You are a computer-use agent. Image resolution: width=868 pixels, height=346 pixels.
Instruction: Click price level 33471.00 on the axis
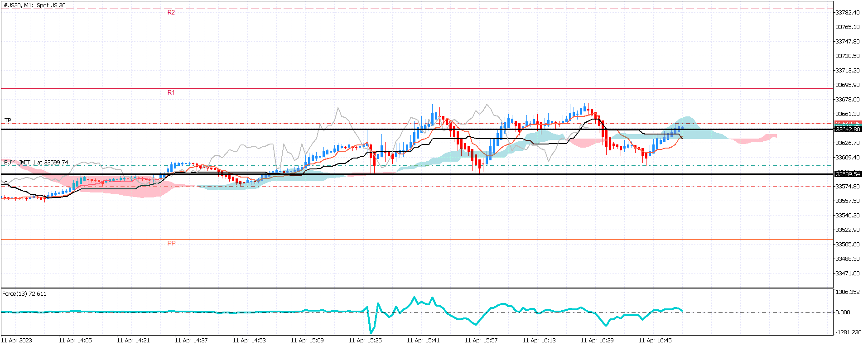tap(848, 274)
